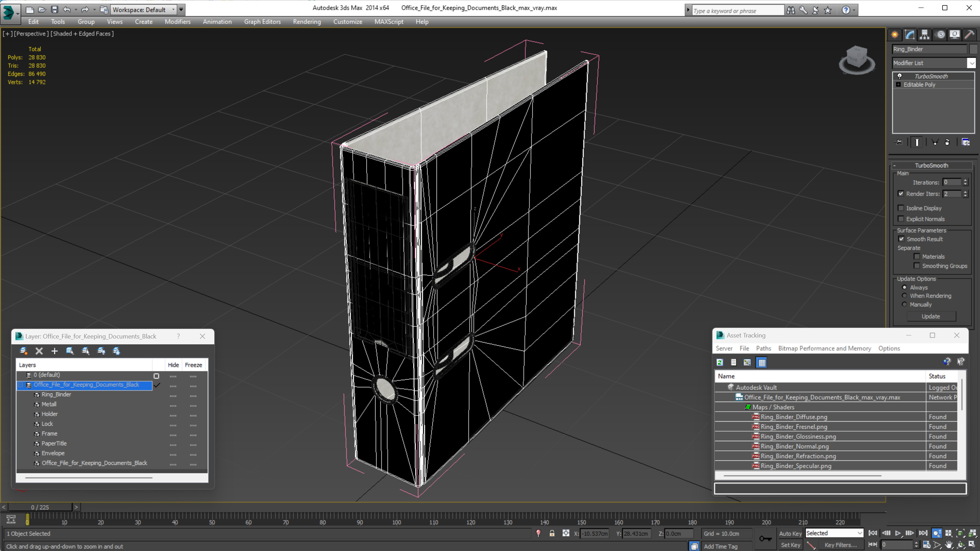Open the Modifier List dropdown
This screenshot has width=980, height=551.
971,63
